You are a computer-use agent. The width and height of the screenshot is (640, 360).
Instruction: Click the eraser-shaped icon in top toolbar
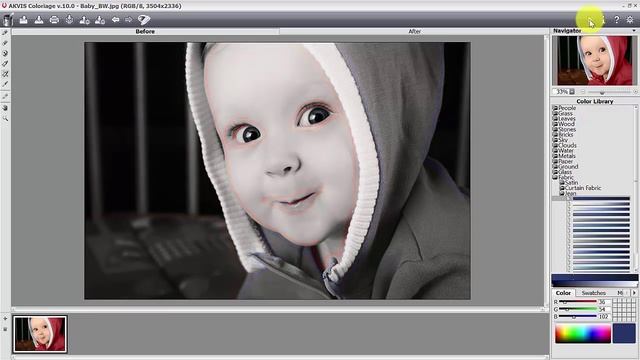click(x=144, y=20)
